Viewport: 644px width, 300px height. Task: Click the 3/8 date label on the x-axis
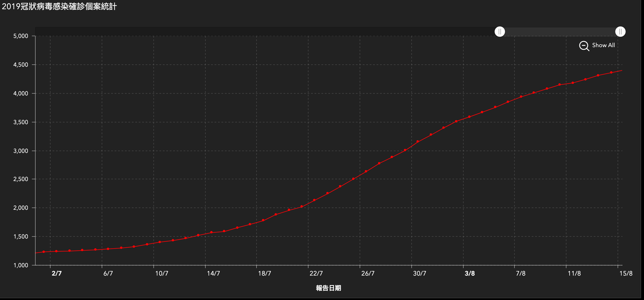470,273
